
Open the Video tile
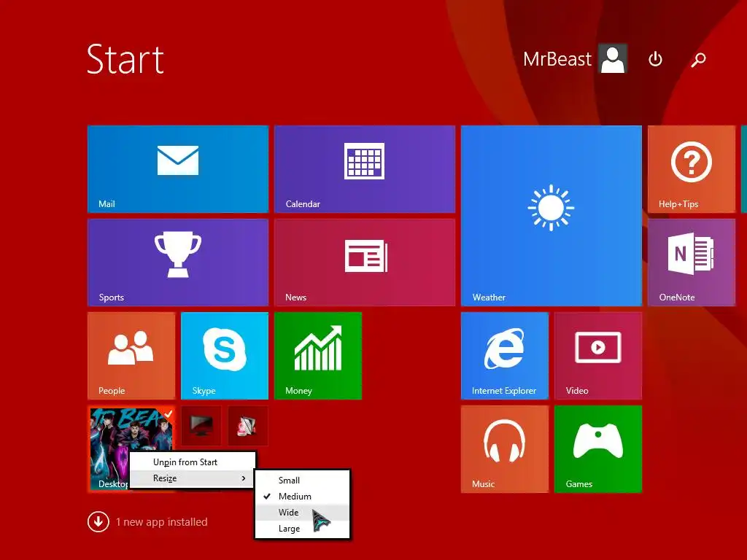598,356
